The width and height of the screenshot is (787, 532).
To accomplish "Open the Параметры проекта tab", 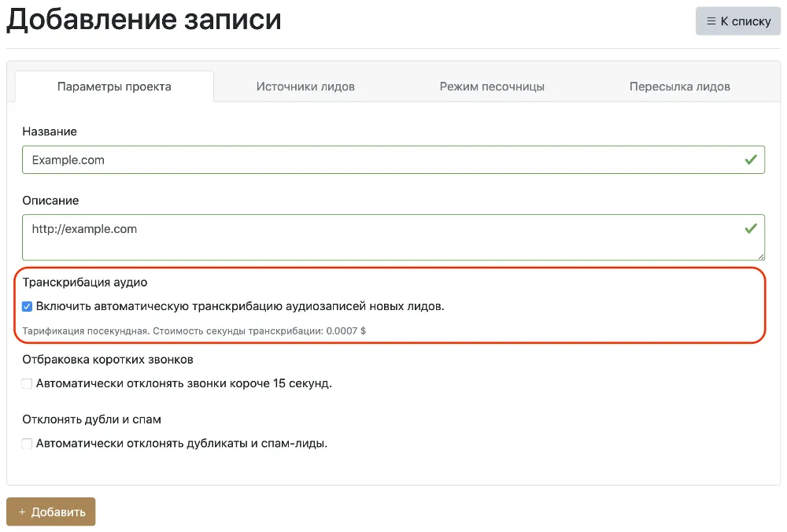I will click(x=114, y=87).
